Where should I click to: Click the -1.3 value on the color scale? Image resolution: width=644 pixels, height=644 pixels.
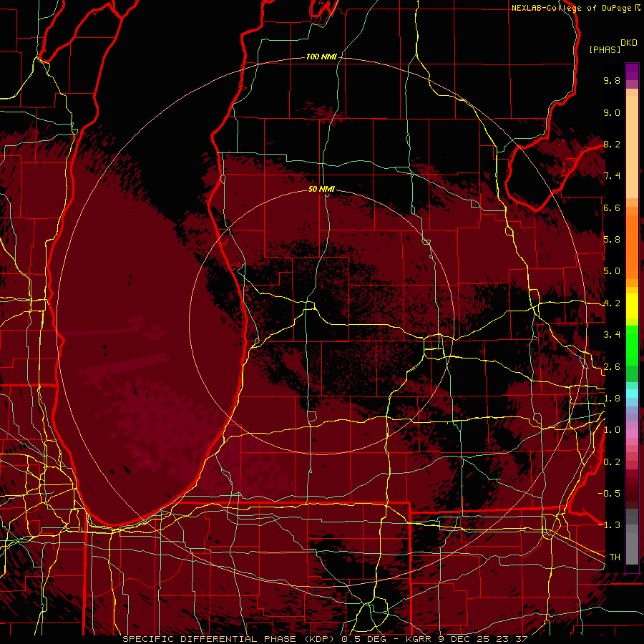pyautogui.click(x=609, y=525)
